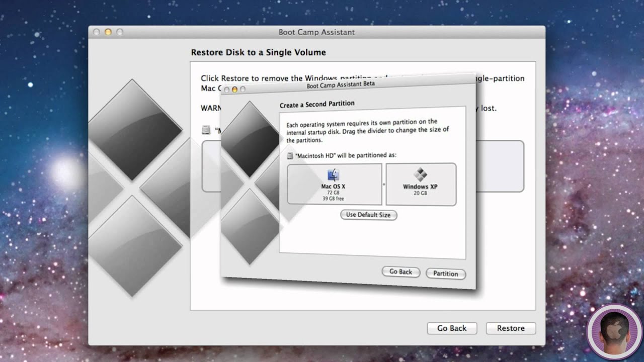Click the yellow minimize button of Beta window

(x=234, y=89)
